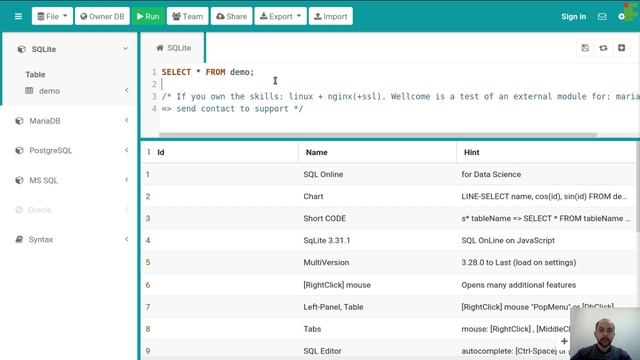The height and width of the screenshot is (360, 640).
Task: Click the Sign in link
Action: click(x=573, y=17)
